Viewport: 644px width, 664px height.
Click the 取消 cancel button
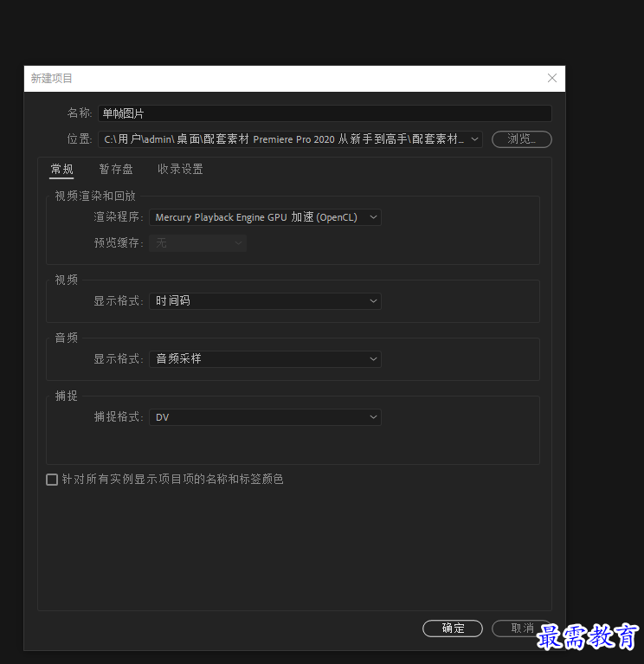click(522, 629)
